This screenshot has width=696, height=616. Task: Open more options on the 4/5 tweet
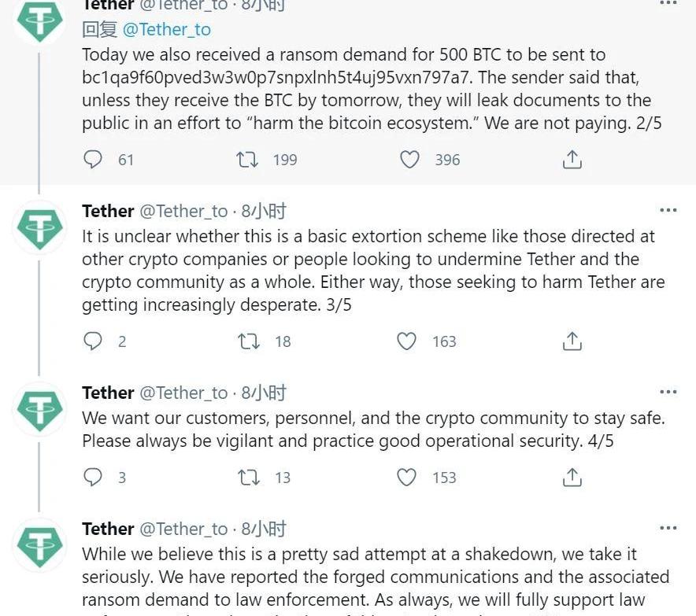point(668,393)
